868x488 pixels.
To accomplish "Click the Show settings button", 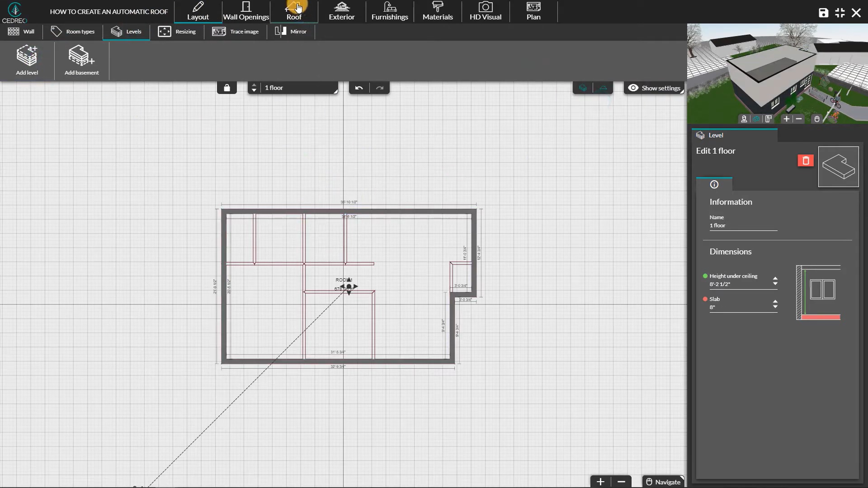I will (x=654, y=88).
